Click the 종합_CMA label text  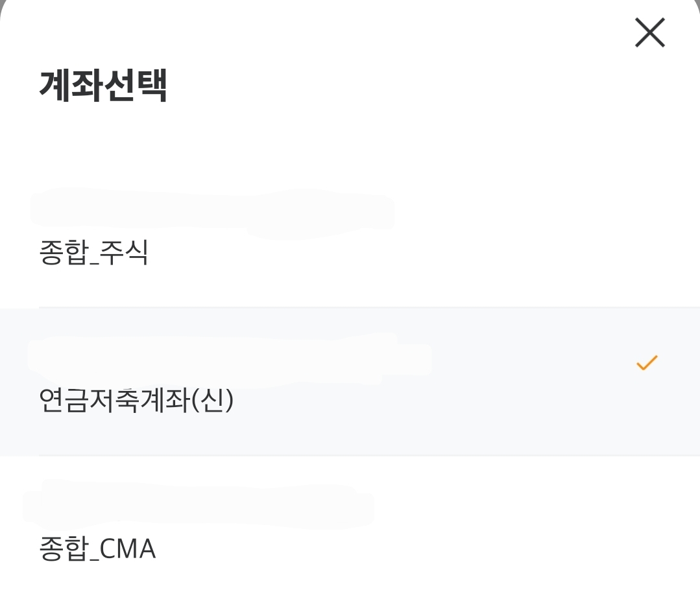(x=97, y=549)
